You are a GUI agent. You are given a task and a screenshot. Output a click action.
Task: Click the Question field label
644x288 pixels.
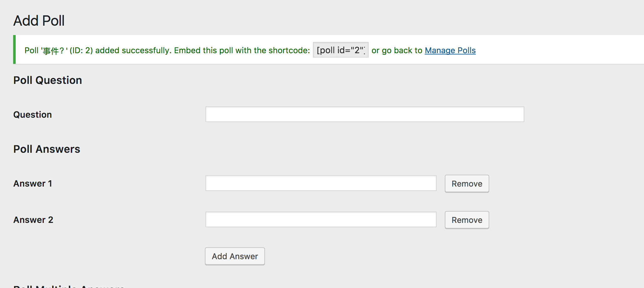(x=33, y=115)
